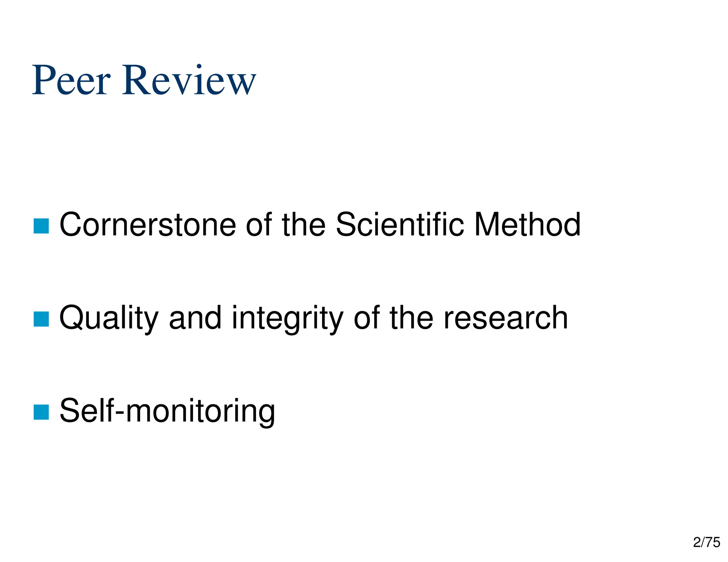Click 'the' before Scientific
The width and height of the screenshot is (728, 562).
(303, 224)
